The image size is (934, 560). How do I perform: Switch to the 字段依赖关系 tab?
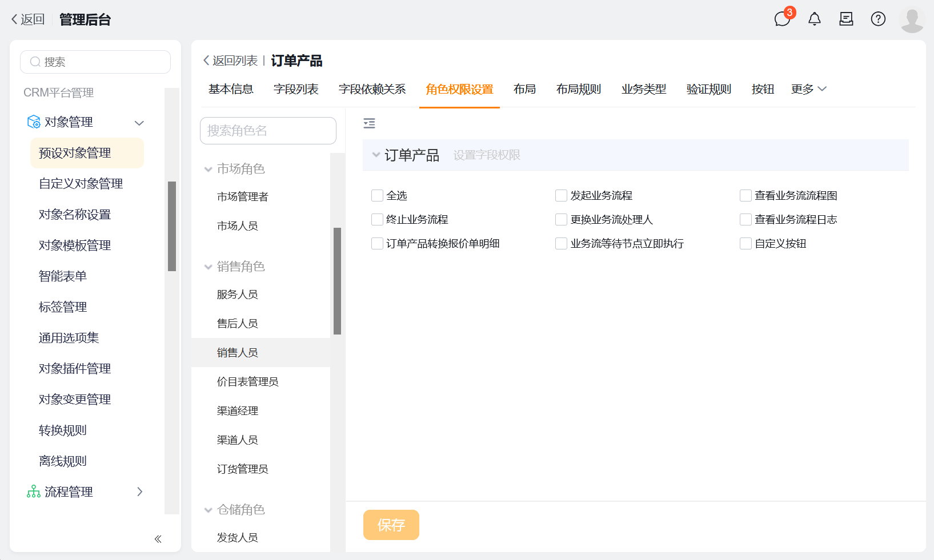point(372,89)
